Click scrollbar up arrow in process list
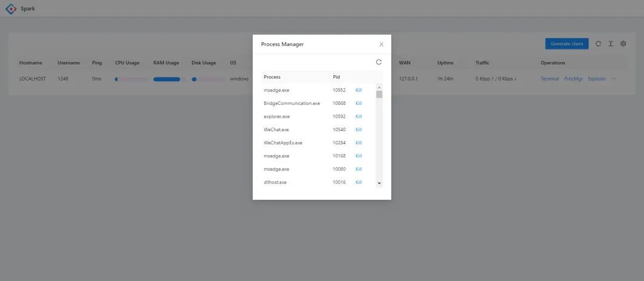Image resolution: width=644 pixels, height=281 pixels. click(379, 87)
